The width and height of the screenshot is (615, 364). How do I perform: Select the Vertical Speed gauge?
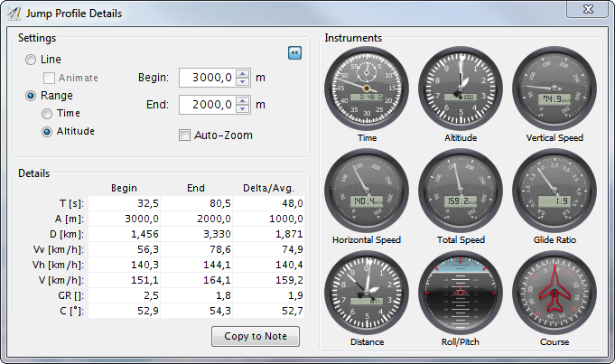click(x=554, y=89)
